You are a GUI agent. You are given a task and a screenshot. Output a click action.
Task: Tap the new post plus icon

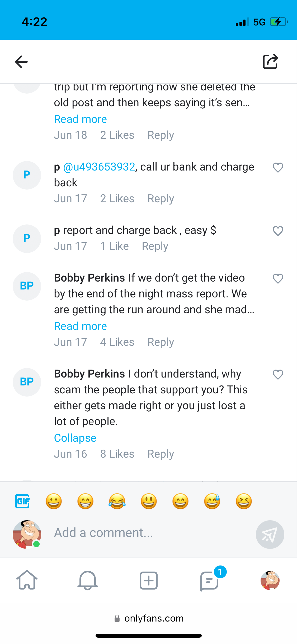pyautogui.click(x=149, y=580)
